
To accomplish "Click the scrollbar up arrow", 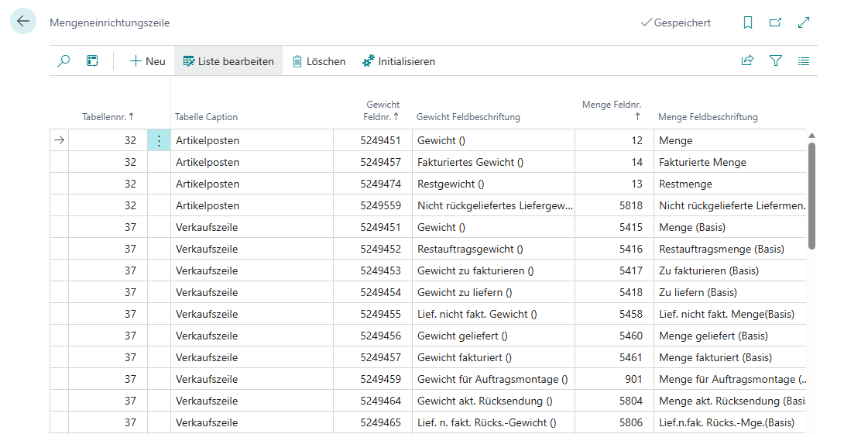I will tap(811, 136).
